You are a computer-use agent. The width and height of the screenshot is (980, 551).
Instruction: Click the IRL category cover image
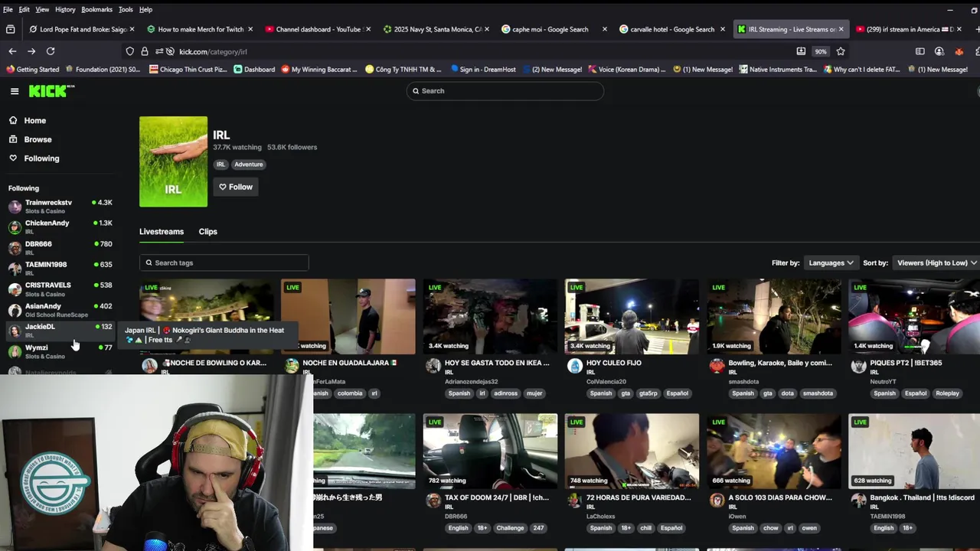tap(173, 161)
